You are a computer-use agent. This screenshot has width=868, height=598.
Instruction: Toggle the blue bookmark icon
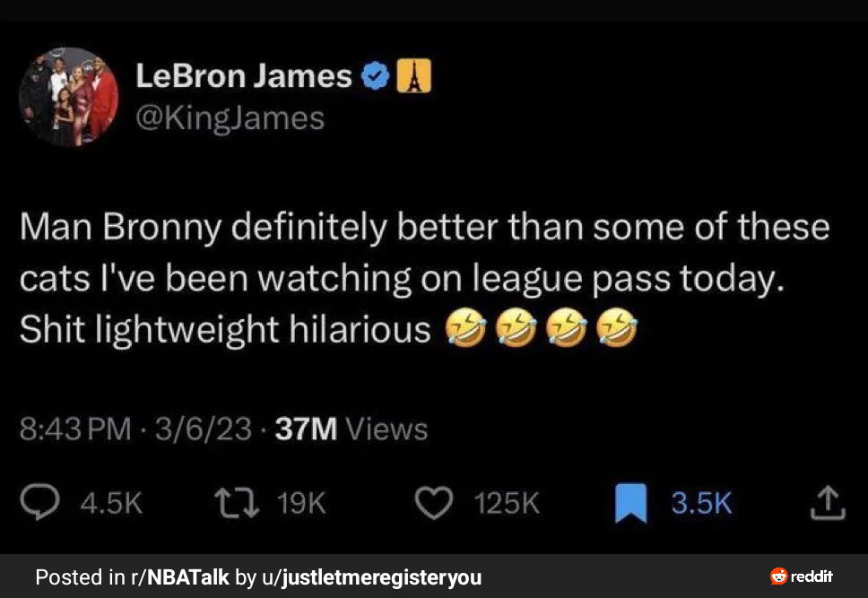630,503
